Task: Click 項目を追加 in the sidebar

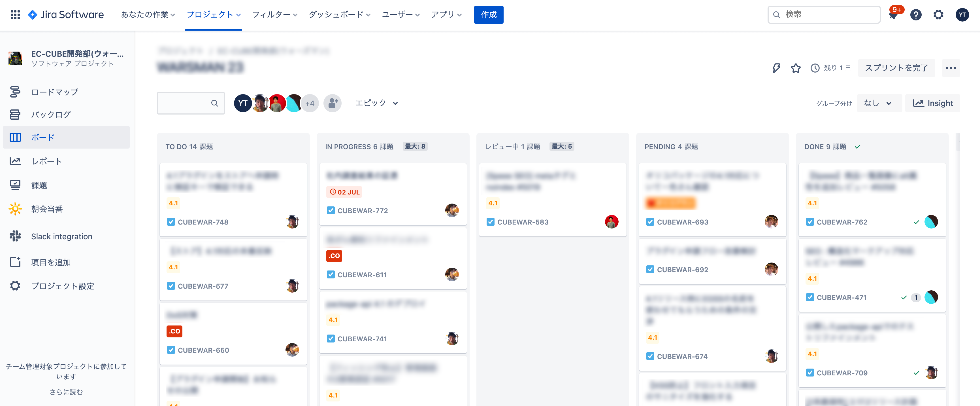Action: click(66, 263)
